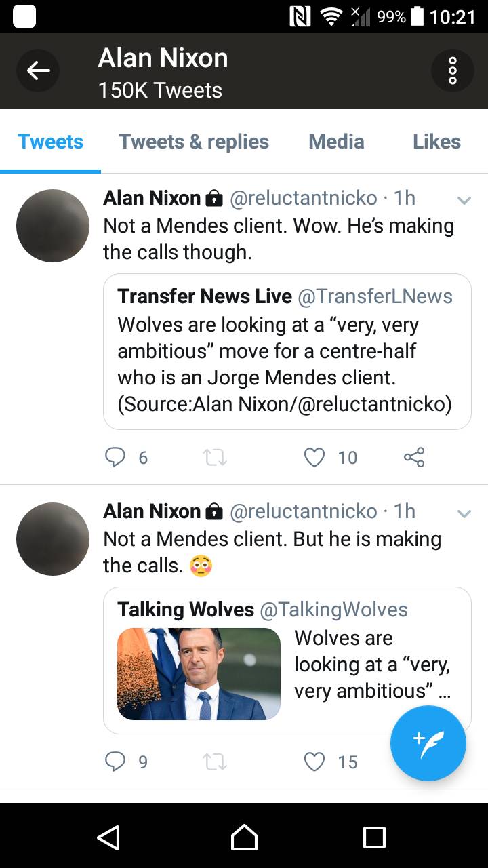The height and width of the screenshot is (868, 488).
Task: Switch to Tweets & replies tab
Action: (x=194, y=142)
